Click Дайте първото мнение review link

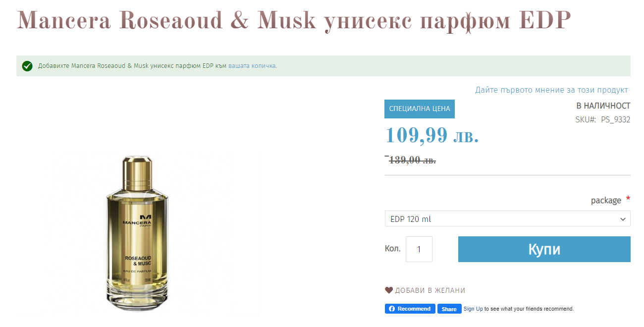click(x=551, y=90)
